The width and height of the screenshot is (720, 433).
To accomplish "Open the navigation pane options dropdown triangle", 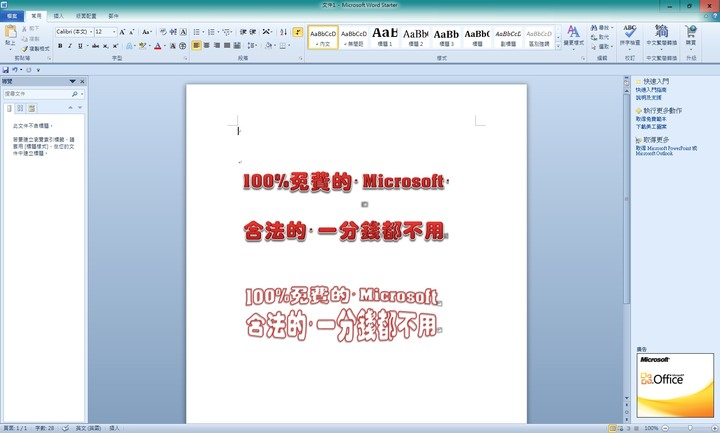I will point(72,81).
